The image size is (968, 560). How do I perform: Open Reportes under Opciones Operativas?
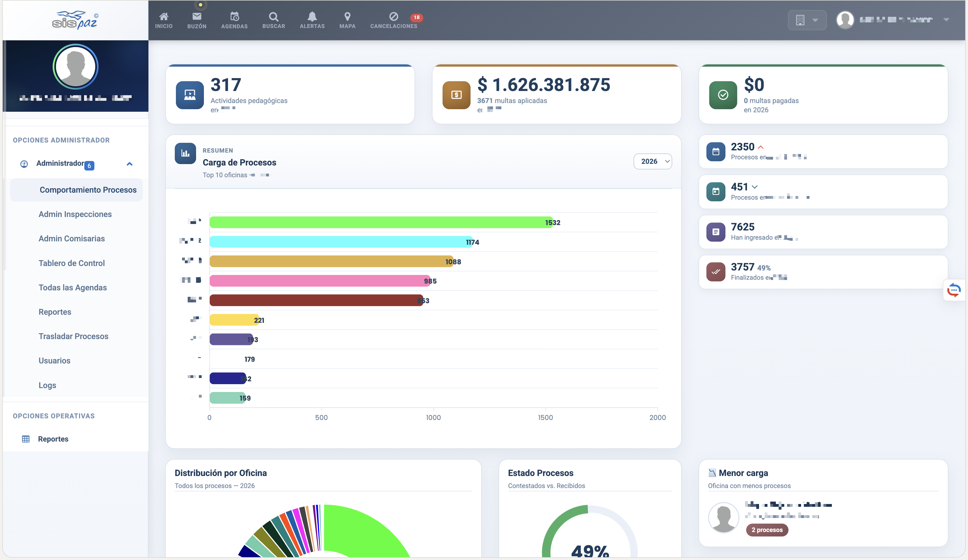pos(53,439)
